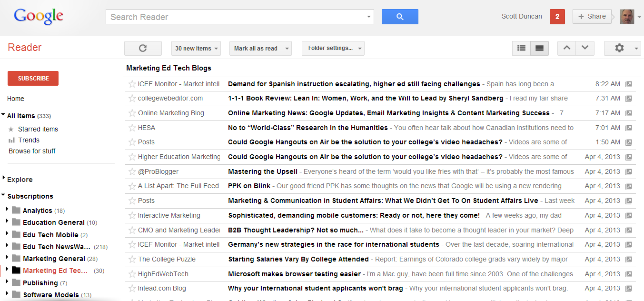Click the SUBSCRIBE button

[x=32, y=78]
